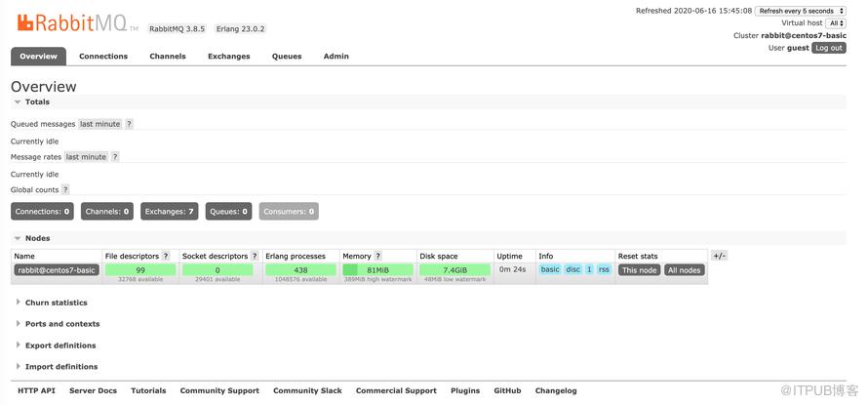The width and height of the screenshot is (868, 405).
Task: Click the RabbitMQ 3.8.5 version label
Action: 178,29
